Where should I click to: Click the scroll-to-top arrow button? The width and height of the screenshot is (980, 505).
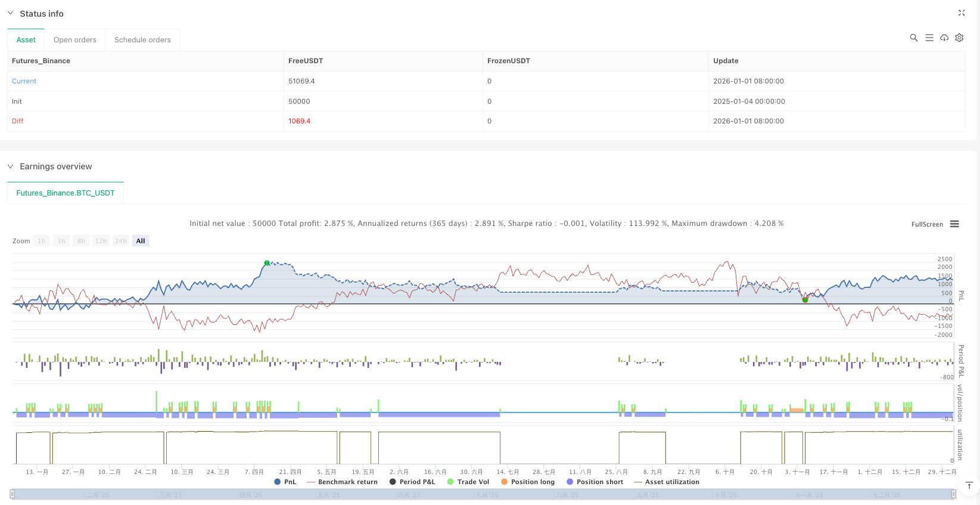point(969,486)
